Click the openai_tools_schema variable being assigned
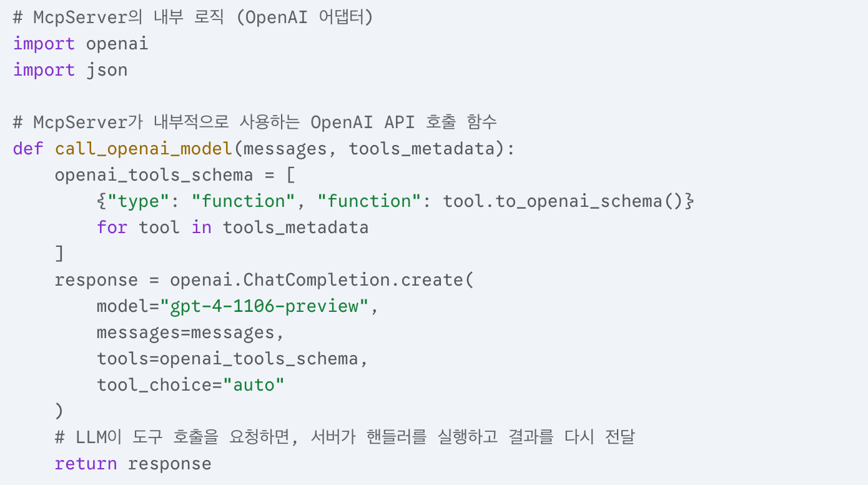Viewport: 868px width, 485px height. pos(154,175)
